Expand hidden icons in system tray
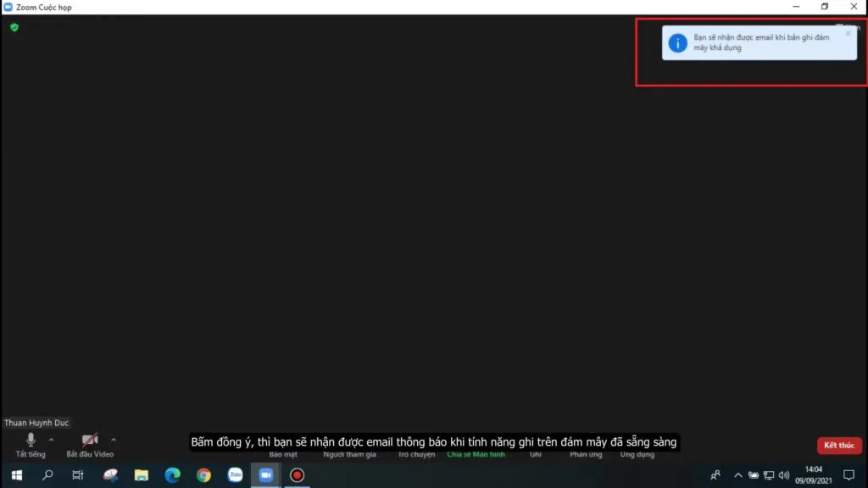The image size is (868, 488). pyautogui.click(x=737, y=475)
